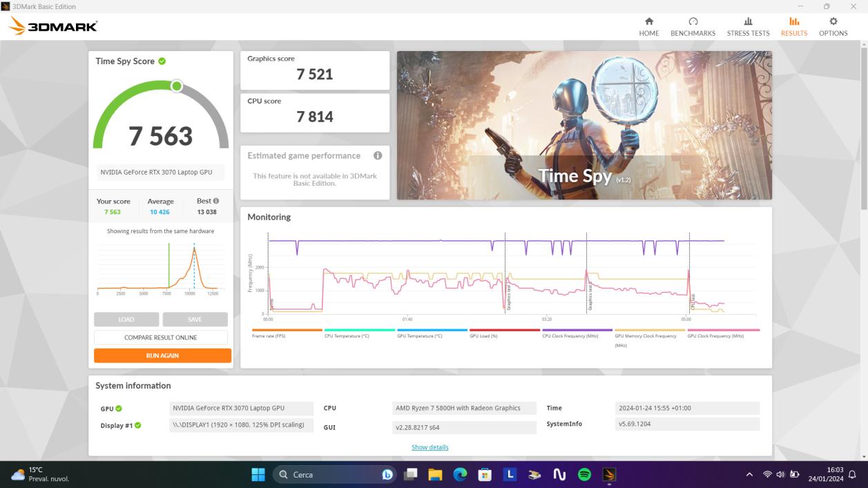868x488 pixels.
Task: Open Spotify from the taskbar
Action: click(x=584, y=474)
